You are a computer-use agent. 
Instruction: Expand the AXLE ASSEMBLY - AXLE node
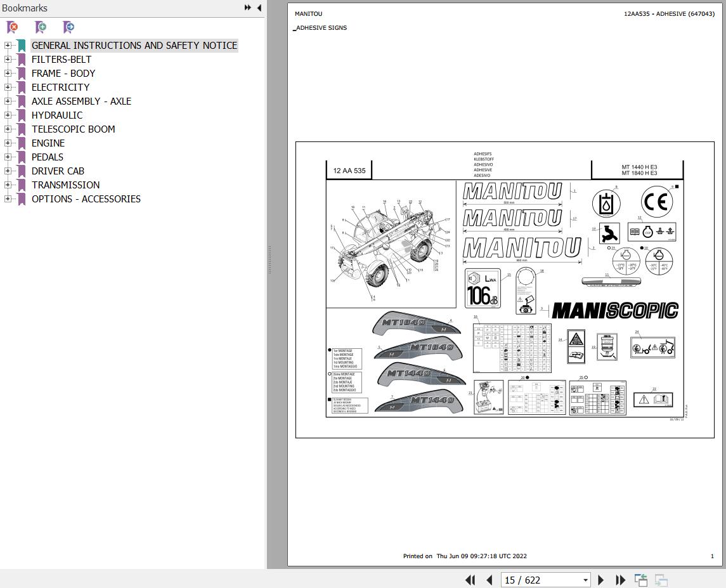(x=8, y=101)
